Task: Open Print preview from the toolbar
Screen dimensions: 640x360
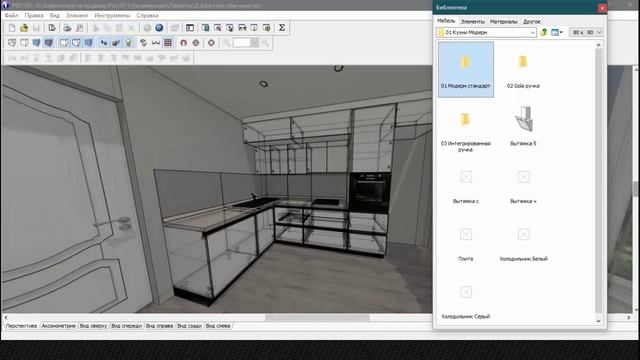Action: [80, 28]
